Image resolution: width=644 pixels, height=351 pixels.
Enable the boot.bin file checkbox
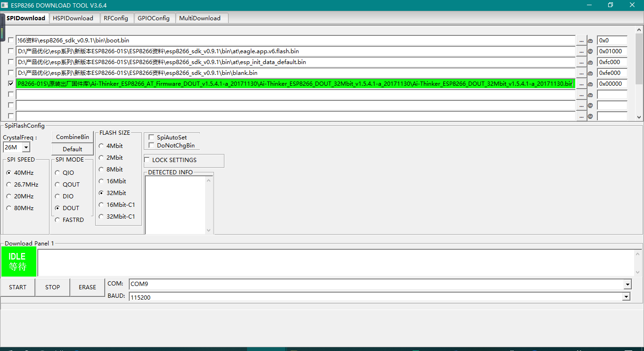click(x=11, y=41)
